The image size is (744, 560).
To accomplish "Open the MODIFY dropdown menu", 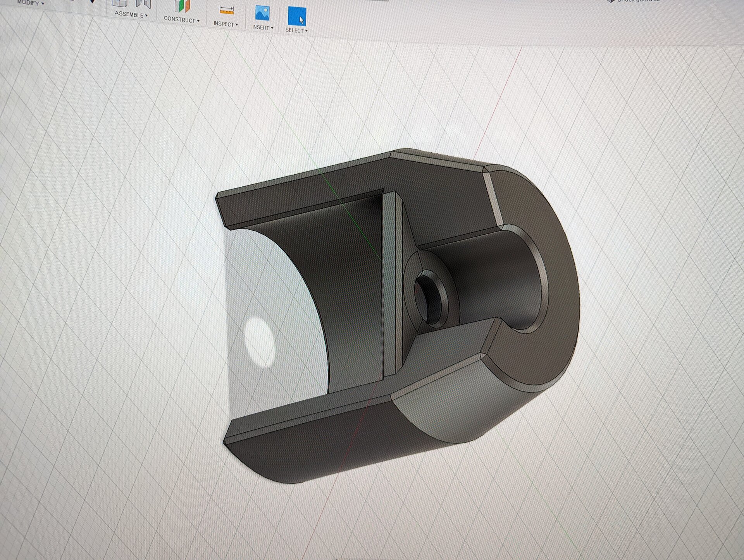I will coord(31,3).
